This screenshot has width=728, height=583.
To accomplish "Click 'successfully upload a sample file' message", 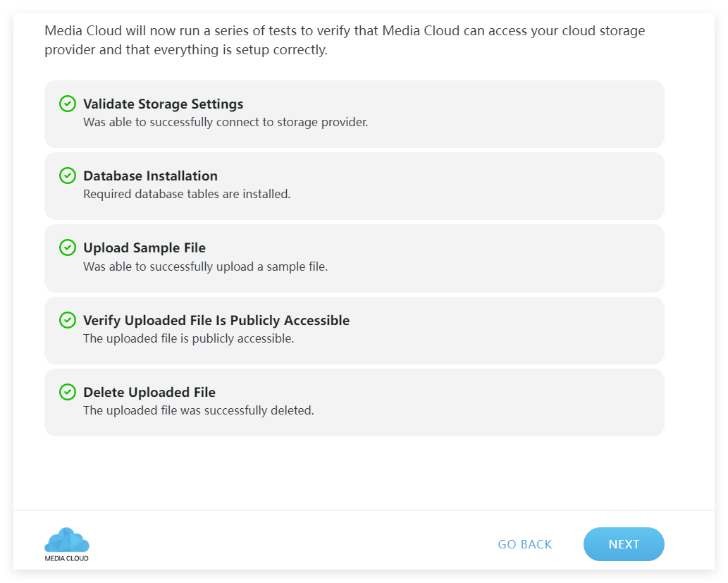I will [x=206, y=266].
